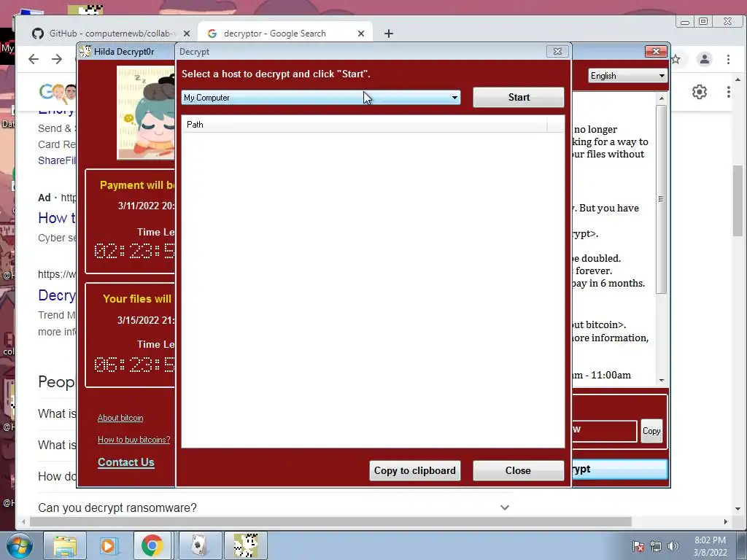Viewport: 747px width, 560px height.
Task: Open the Chrome profile icon
Action: click(x=704, y=59)
